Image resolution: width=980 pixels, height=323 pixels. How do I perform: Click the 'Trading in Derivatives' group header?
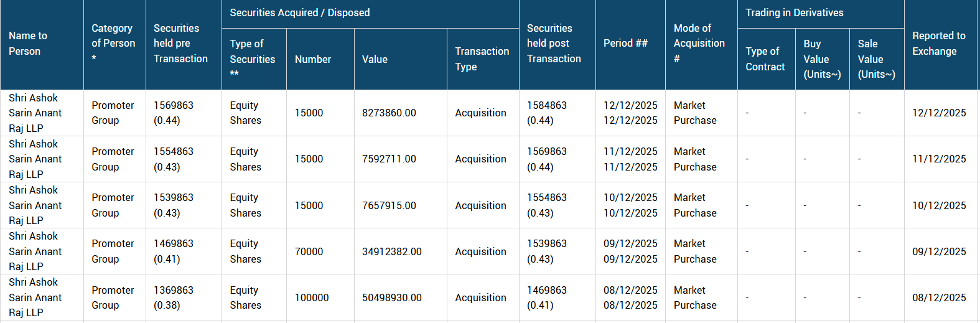point(795,13)
